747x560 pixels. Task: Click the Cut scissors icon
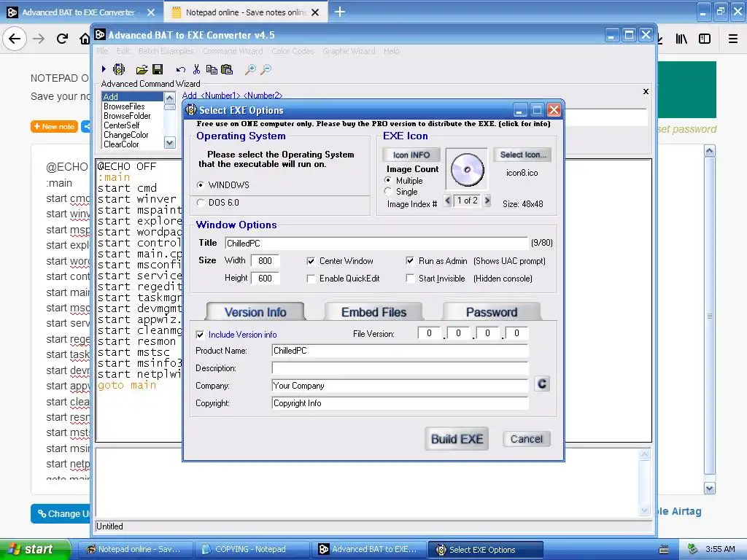pos(196,69)
